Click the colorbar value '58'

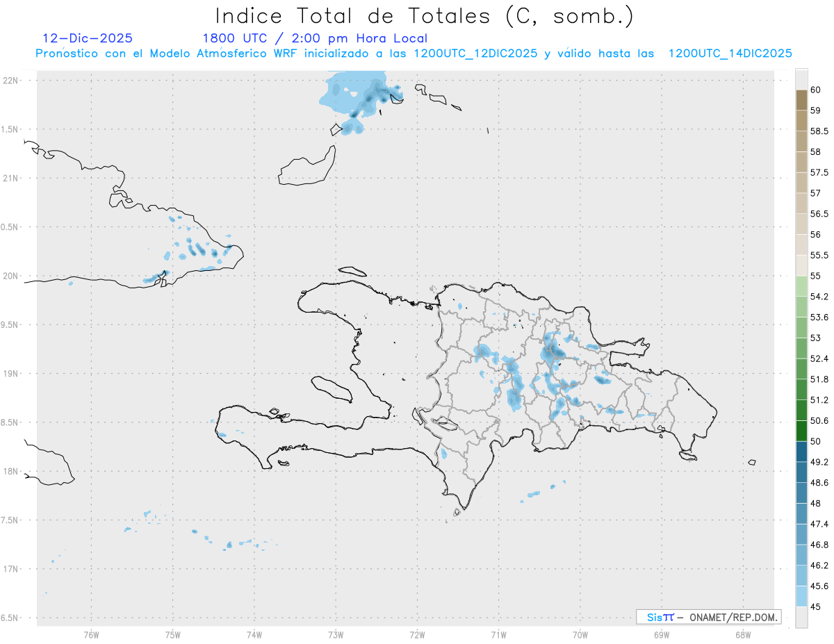click(815, 151)
